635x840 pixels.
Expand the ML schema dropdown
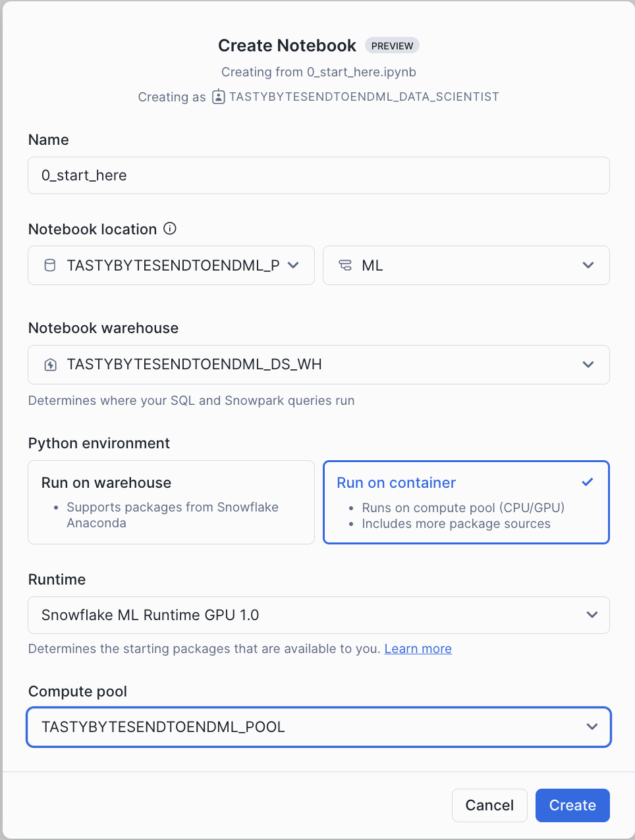coord(466,265)
